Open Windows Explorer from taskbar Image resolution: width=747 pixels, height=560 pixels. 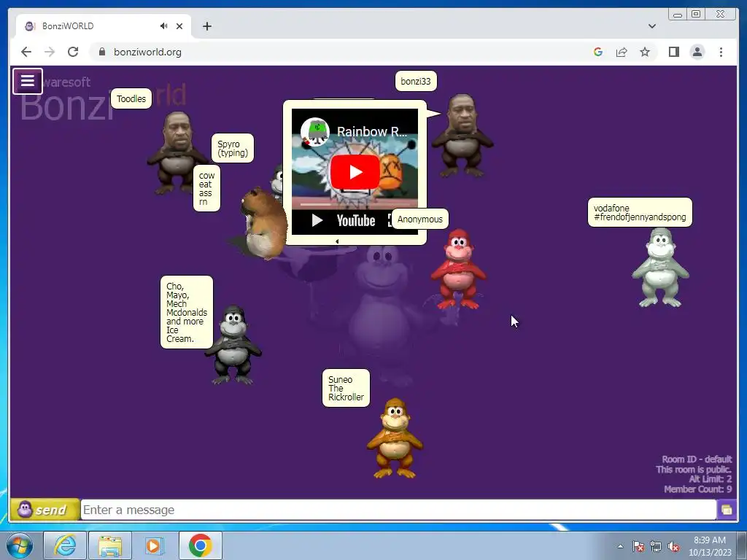click(x=110, y=545)
